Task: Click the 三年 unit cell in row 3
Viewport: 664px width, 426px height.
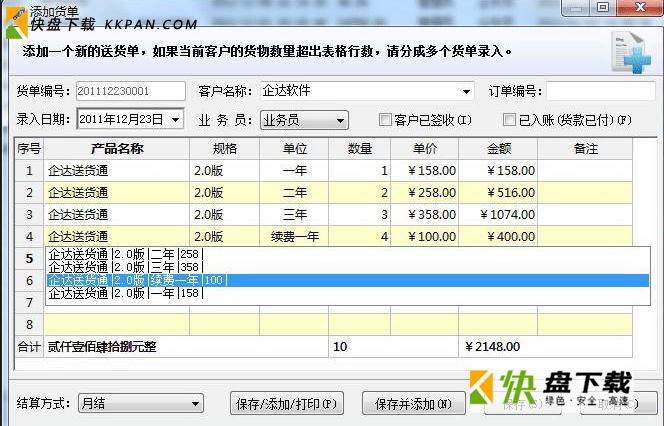Action: (294, 215)
